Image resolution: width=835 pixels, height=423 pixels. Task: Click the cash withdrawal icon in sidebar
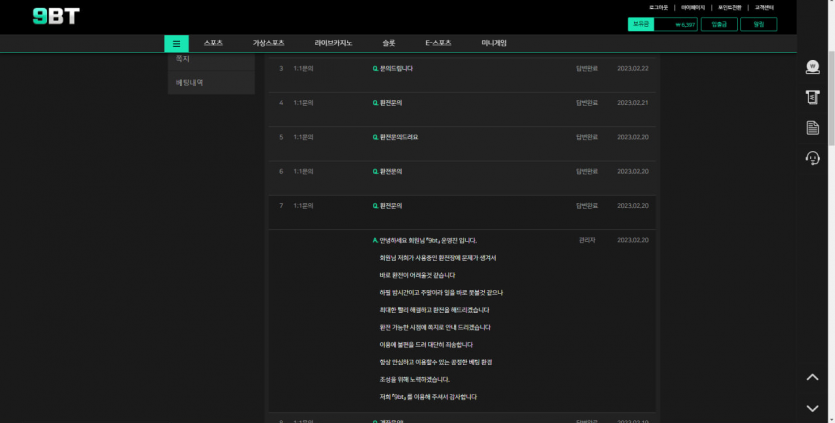pos(812,97)
